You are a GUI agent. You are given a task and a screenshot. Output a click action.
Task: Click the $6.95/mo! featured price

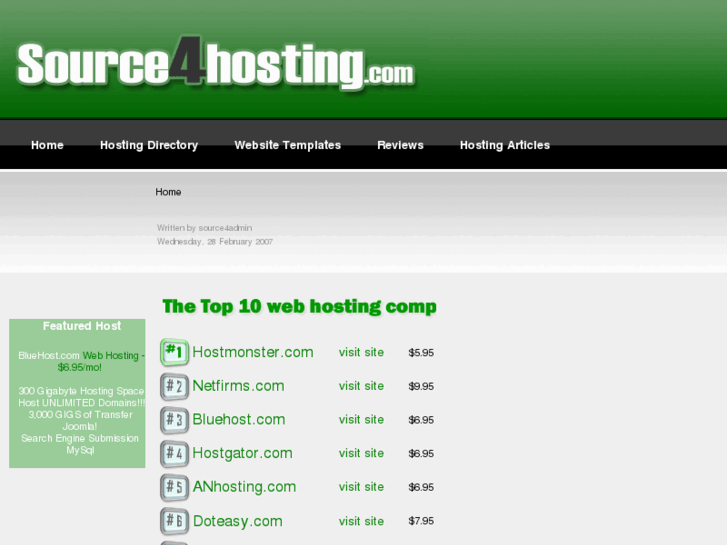point(80,367)
